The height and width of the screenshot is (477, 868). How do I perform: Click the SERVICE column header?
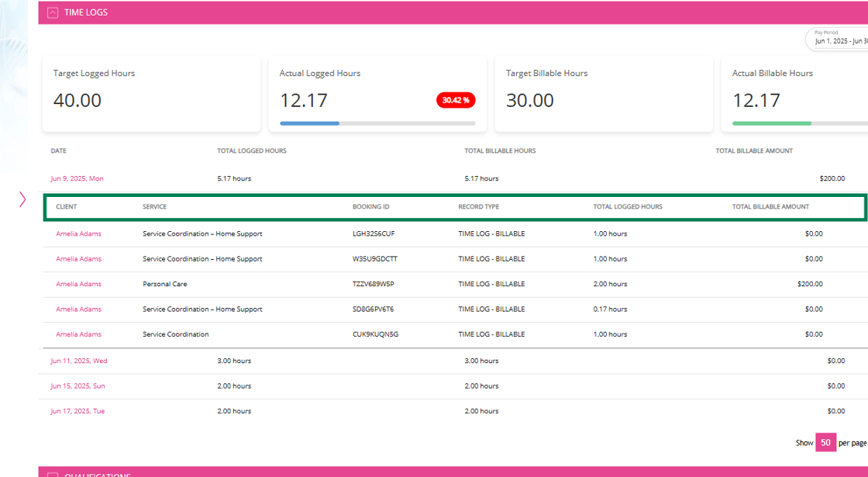click(x=154, y=206)
